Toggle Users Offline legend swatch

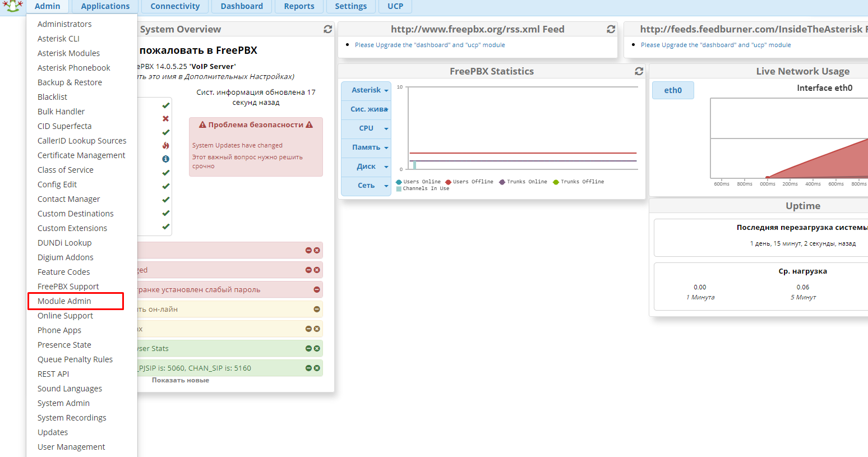(448, 182)
